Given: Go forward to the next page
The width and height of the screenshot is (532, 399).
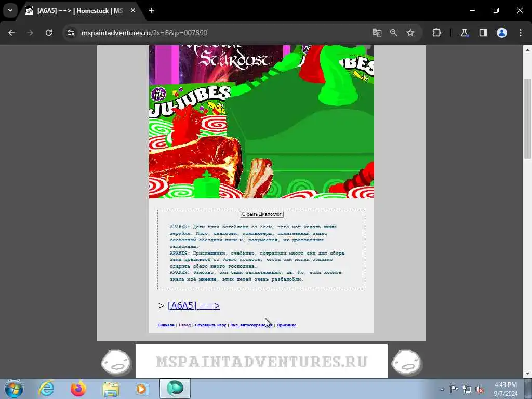Looking at the screenshot, I should coord(30,33).
